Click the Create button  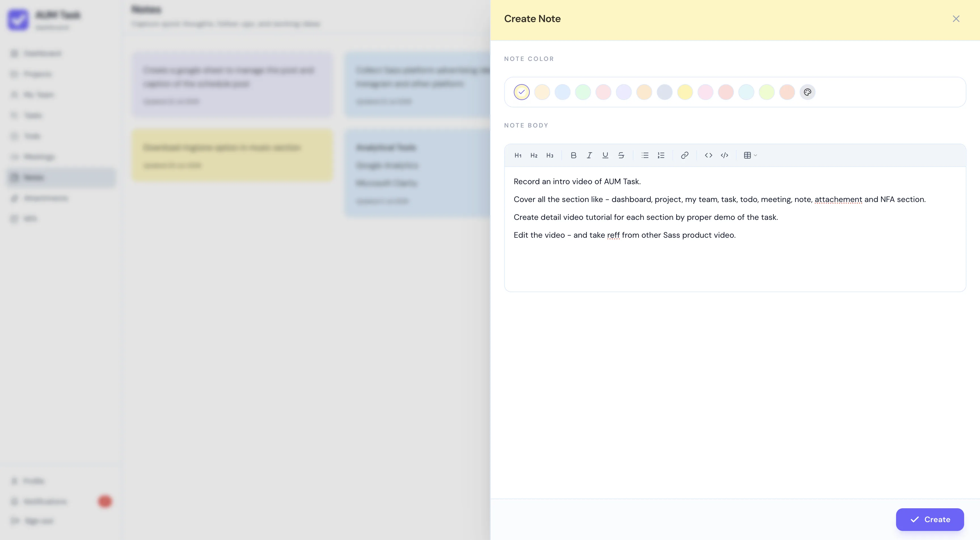click(930, 520)
